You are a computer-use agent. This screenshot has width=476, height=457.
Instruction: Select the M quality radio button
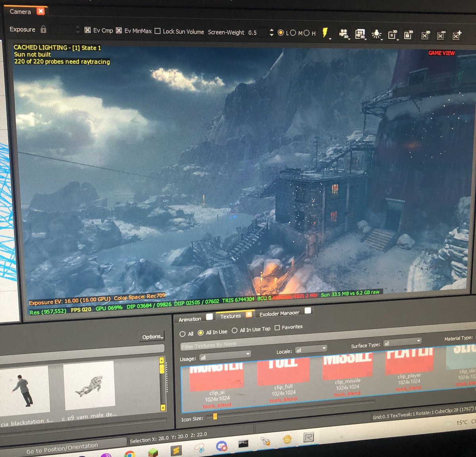coord(293,33)
